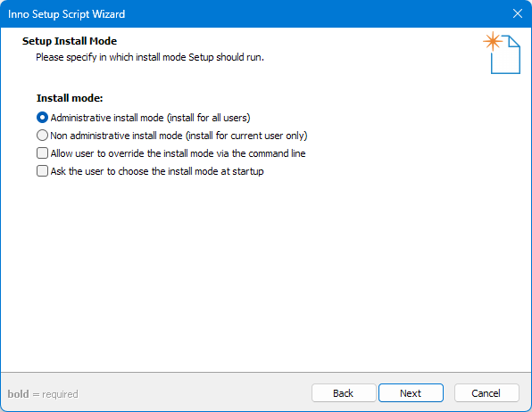The width and height of the screenshot is (532, 412).
Task: Click the 'Inno Setup Script Wizard' title
Action: (66, 14)
